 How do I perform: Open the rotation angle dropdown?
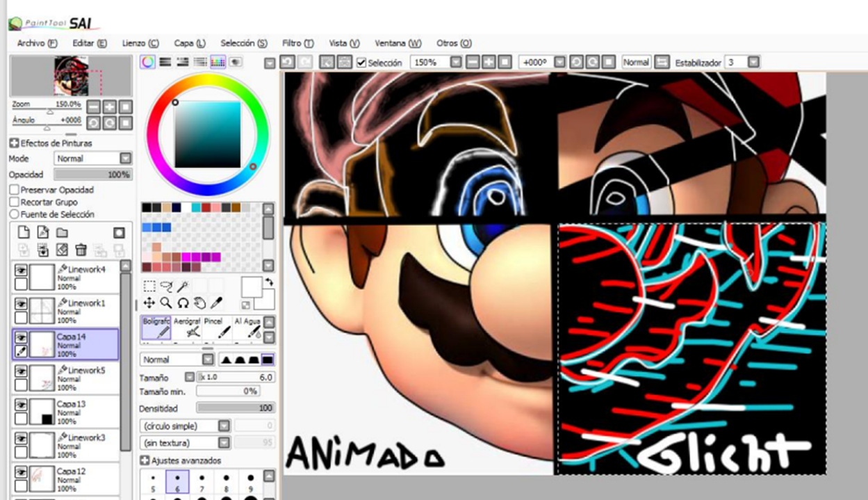[x=559, y=62]
